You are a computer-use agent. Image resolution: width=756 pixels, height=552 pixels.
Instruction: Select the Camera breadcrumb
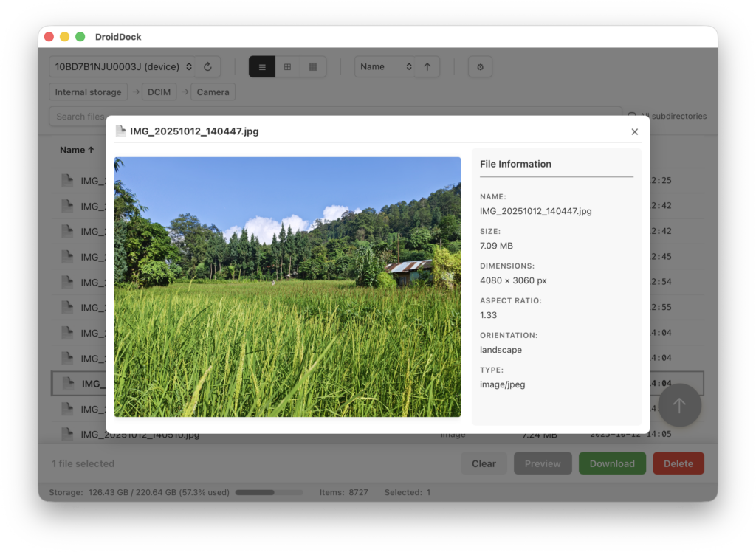[x=213, y=92]
